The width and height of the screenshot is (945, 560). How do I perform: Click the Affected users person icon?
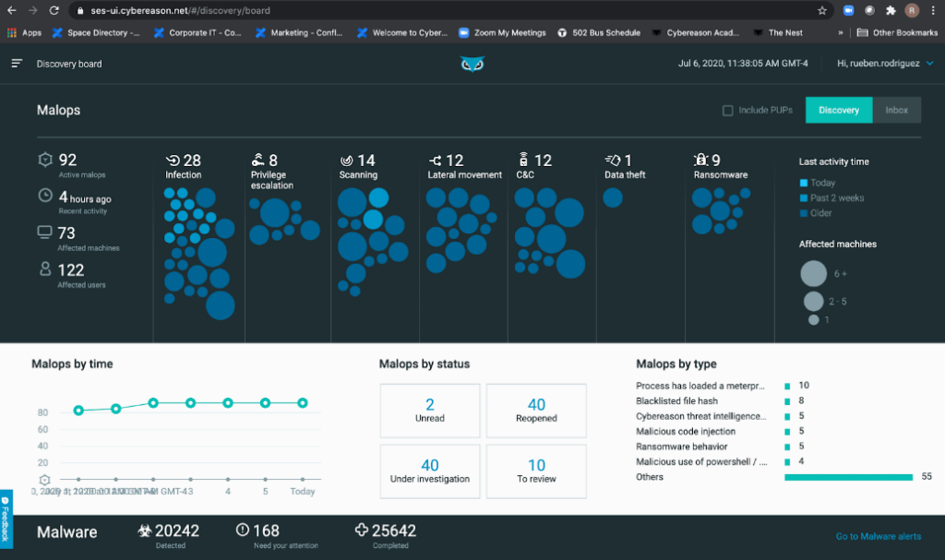pyautogui.click(x=45, y=268)
